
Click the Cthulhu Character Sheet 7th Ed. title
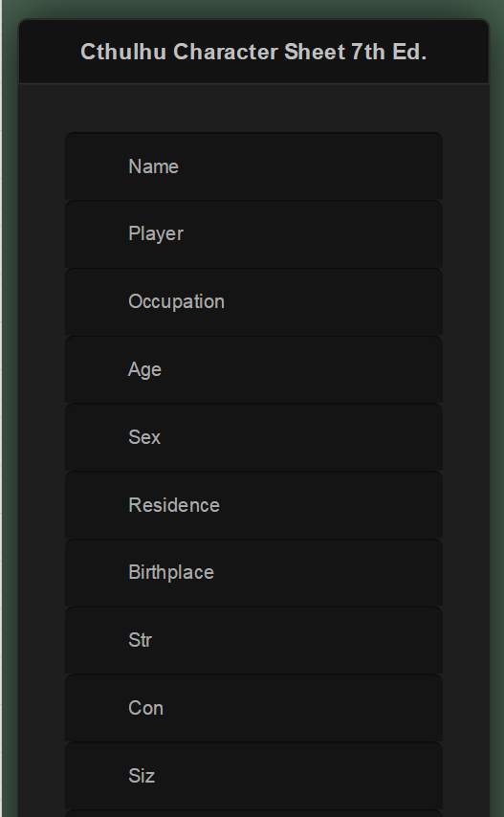tap(253, 52)
